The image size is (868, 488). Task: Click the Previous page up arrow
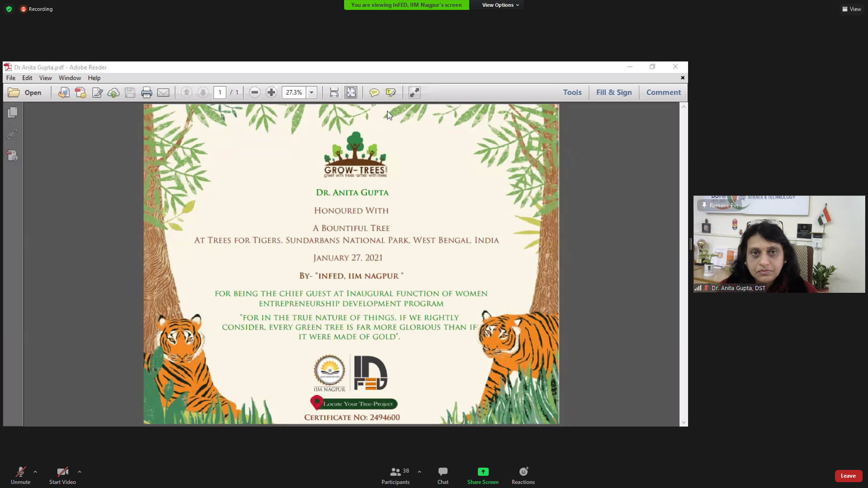coord(186,93)
